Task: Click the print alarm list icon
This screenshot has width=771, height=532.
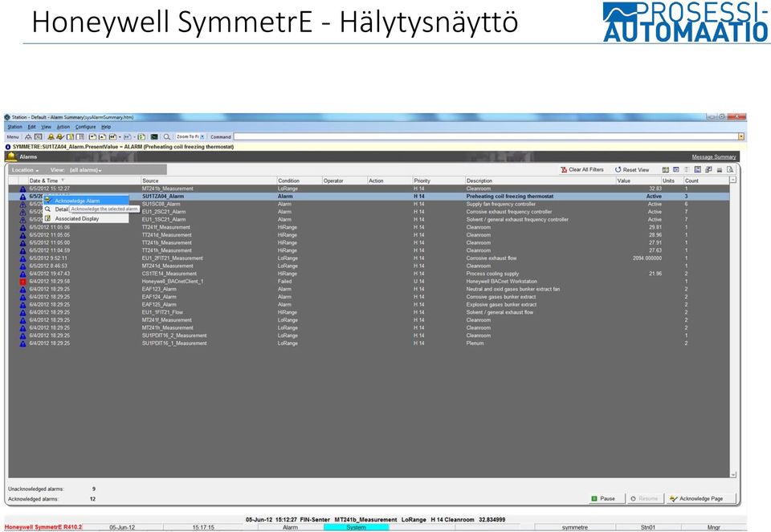Action: [720, 169]
